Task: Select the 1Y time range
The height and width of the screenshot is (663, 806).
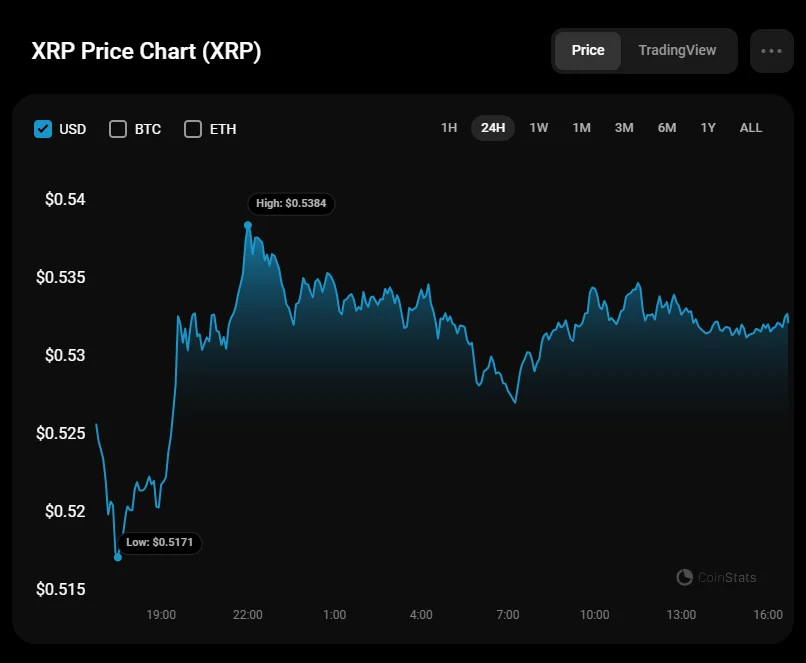Action: click(708, 128)
